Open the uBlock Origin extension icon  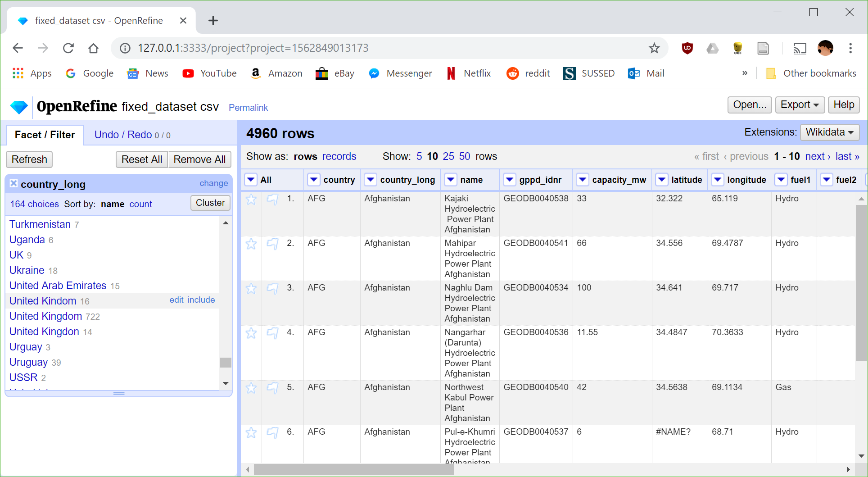[x=687, y=48]
